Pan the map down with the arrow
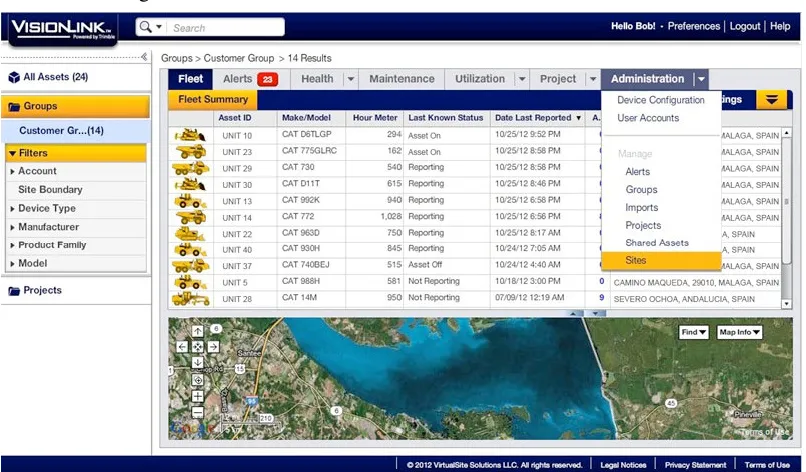This screenshot has height=472, width=806. (197, 362)
